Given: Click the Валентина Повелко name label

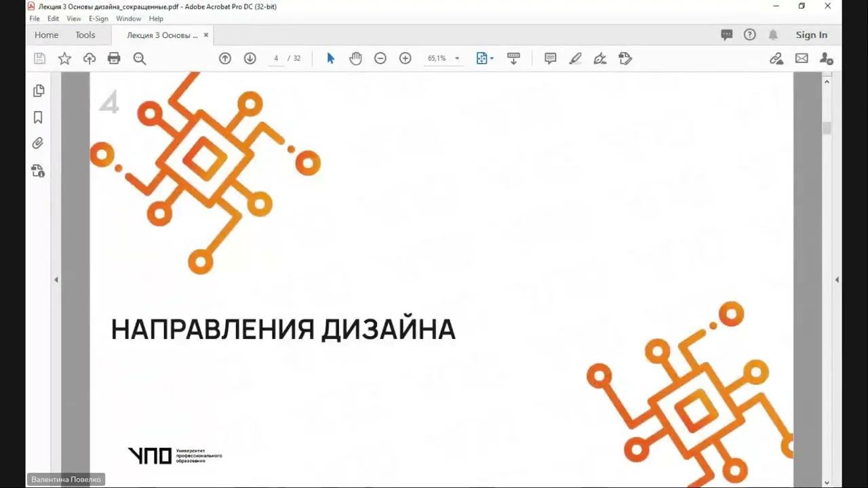Looking at the screenshot, I should point(66,479).
